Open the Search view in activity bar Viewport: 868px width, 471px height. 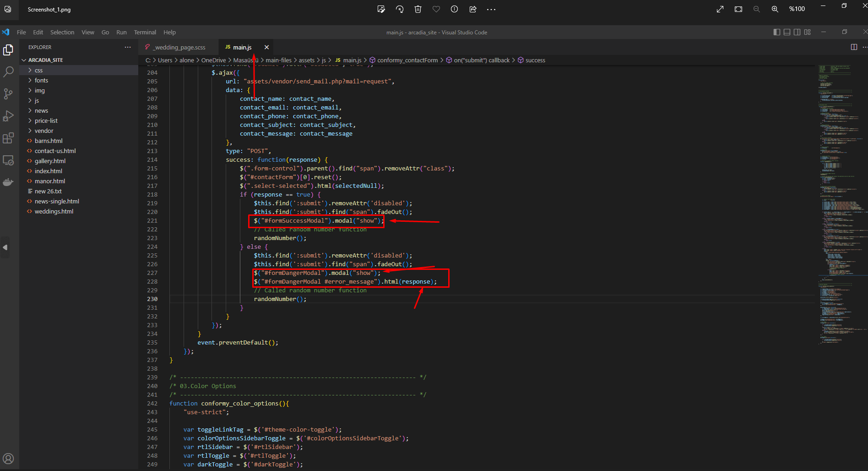click(x=8, y=72)
